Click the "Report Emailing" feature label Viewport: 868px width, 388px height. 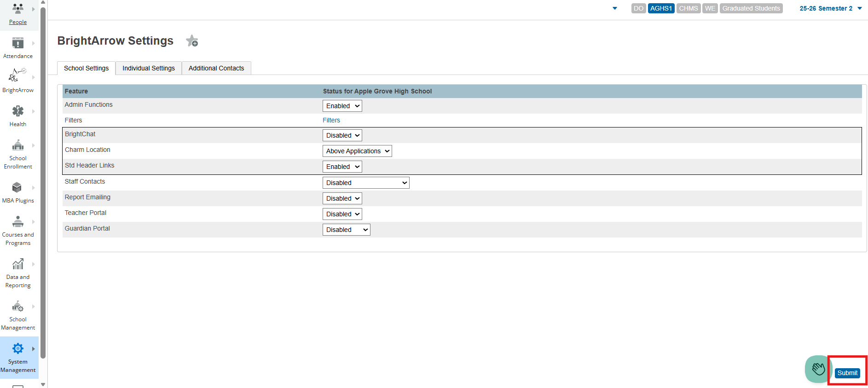87,197
